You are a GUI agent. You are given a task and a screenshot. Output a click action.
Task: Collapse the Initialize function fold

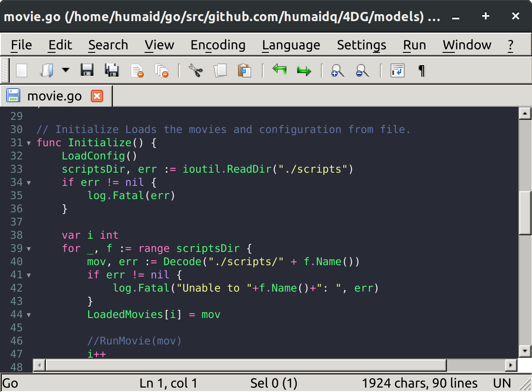[28, 143]
